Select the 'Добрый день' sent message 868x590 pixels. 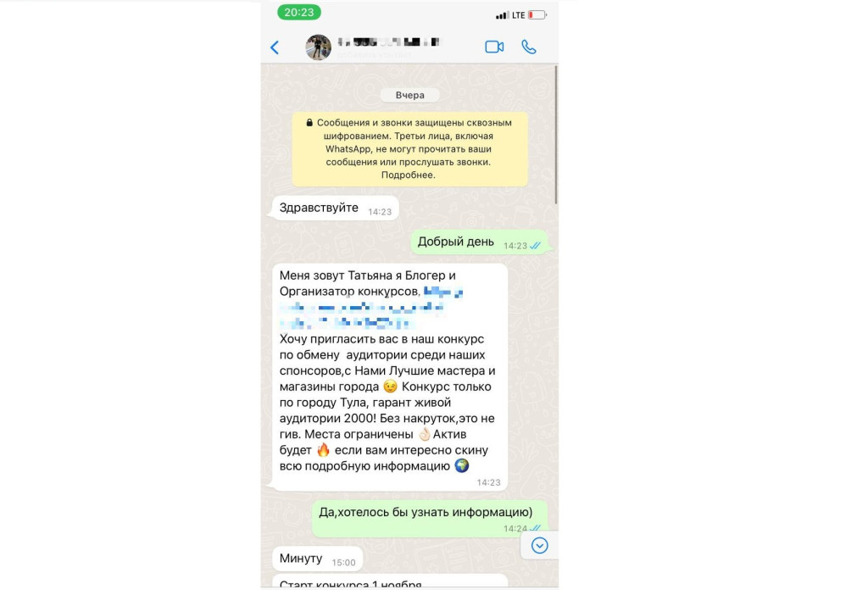[479, 242]
